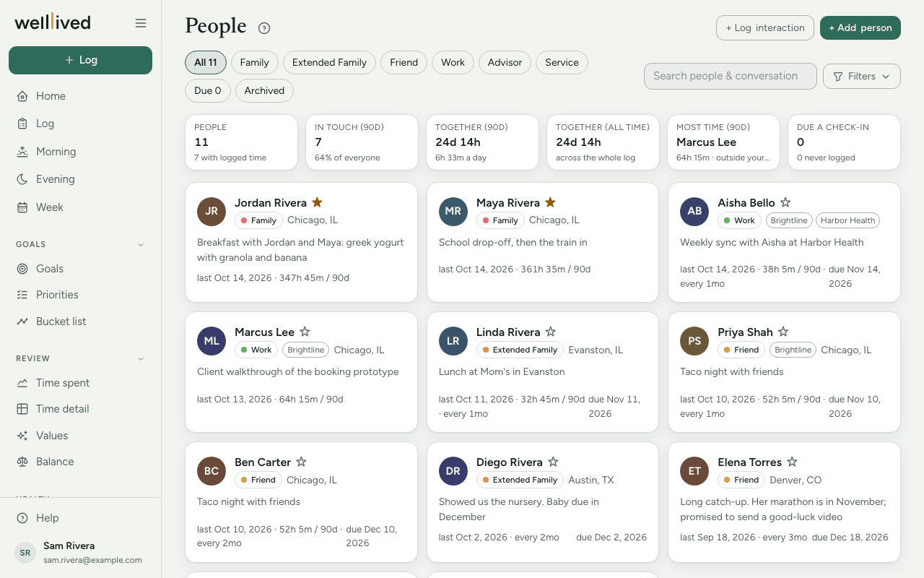Show the Archived people tab

click(x=264, y=90)
